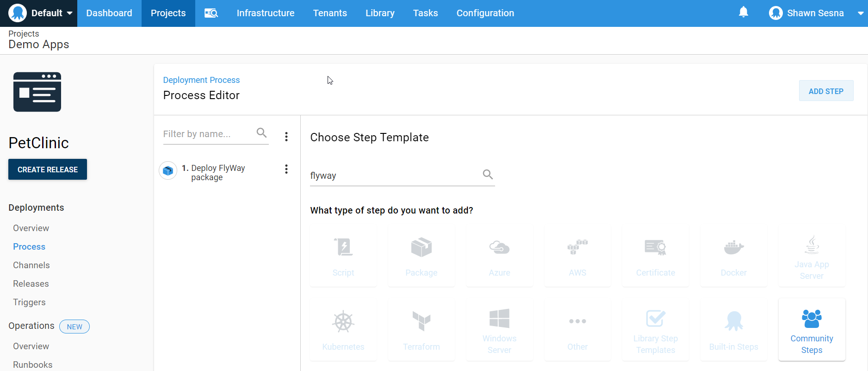868x371 pixels.
Task: Focus the Filter by name field
Action: [x=208, y=134]
